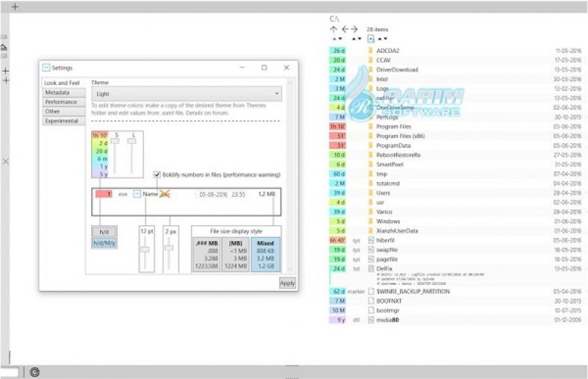The height and width of the screenshot is (379, 588).
Task: Click the file icon in the column header row
Action: [371, 38]
